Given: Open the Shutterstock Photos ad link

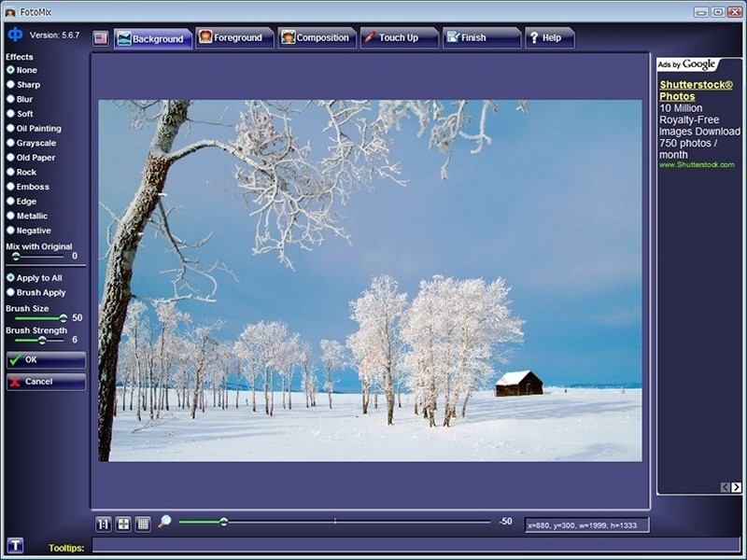Looking at the screenshot, I should pos(696,91).
